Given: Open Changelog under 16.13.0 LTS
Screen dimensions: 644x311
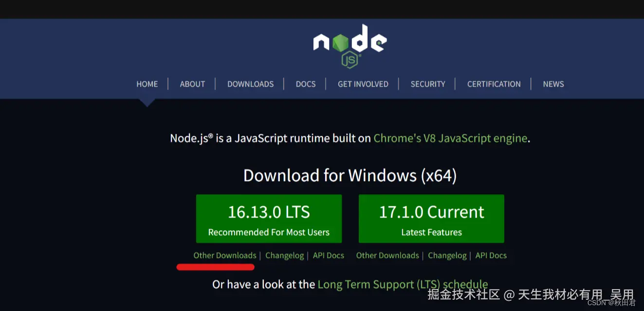Looking at the screenshot, I should tap(285, 256).
